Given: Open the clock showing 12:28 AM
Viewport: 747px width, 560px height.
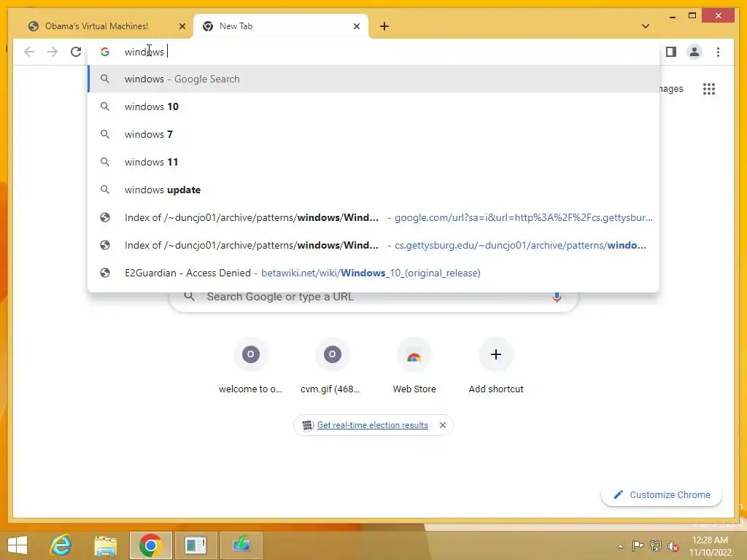Looking at the screenshot, I should coord(710,545).
